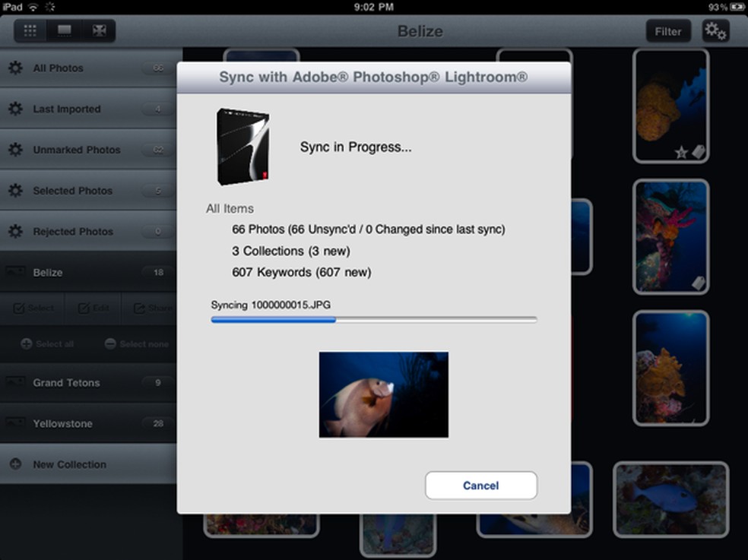Click Edit button under Belize
The height and width of the screenshot is (560, 748).
(x=93, y=308)
